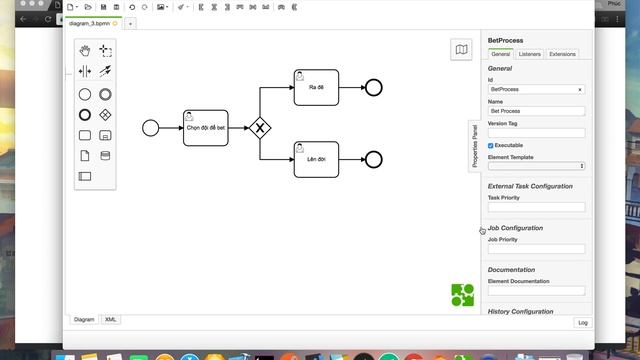The height and width of the screenshot is (360, 640).
Task: Align selected elements to vertical middle
Action: 253,7
